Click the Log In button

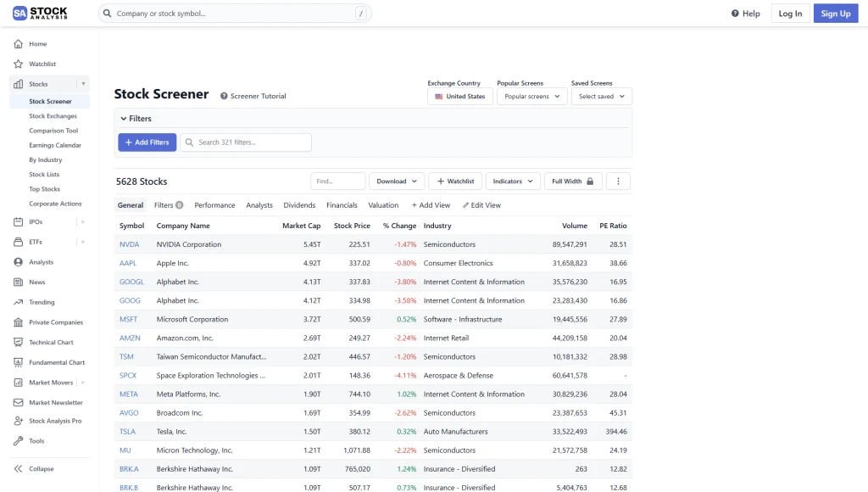pos(790,14)
